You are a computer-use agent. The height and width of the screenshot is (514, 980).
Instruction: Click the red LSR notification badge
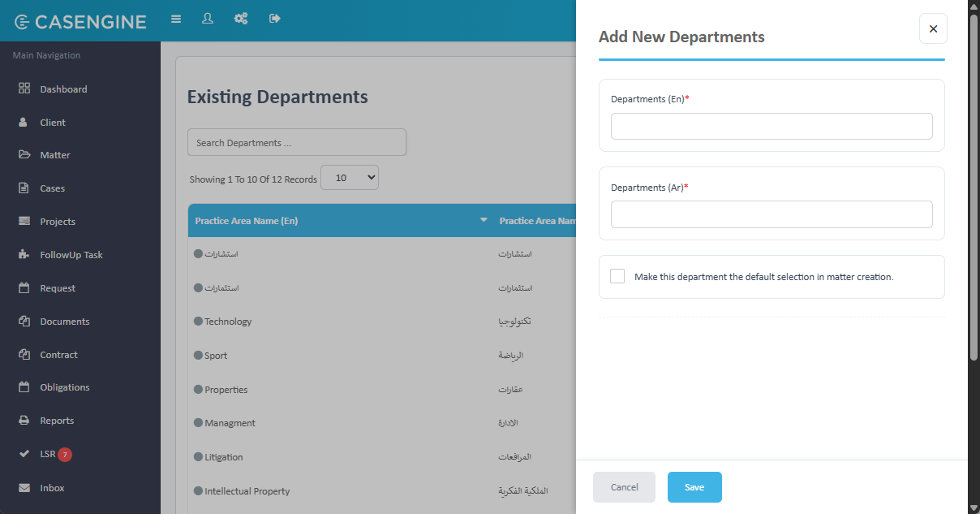(x=65, y=454)
